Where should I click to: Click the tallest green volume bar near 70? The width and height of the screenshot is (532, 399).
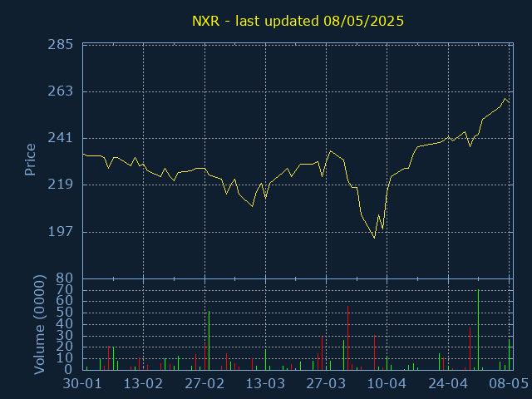point(479,330)
